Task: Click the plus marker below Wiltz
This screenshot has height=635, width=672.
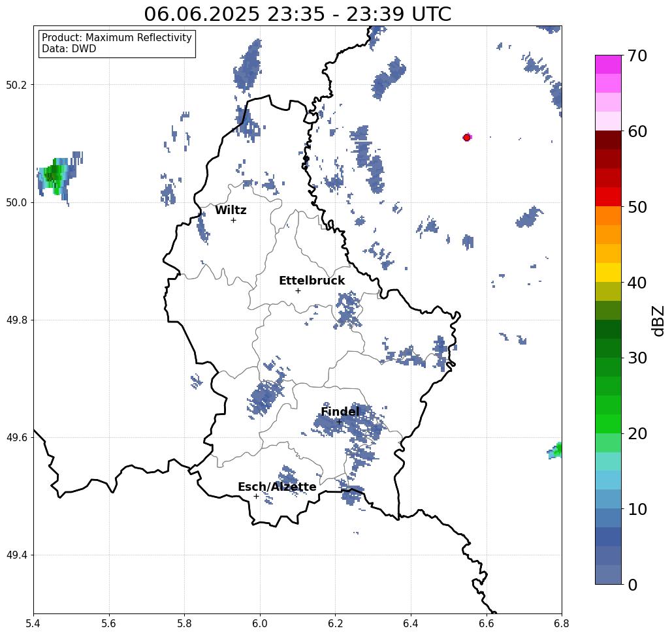Action: coord(234,220)
